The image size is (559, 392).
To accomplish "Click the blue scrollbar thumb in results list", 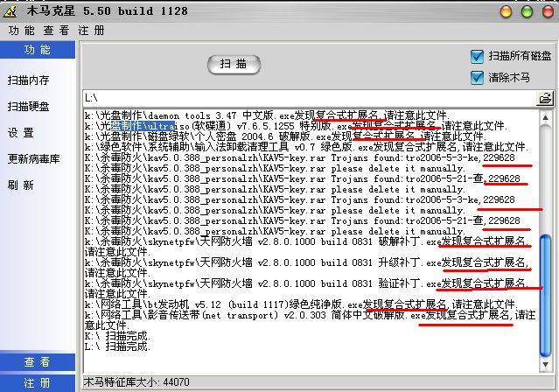I will tap(546, 296).
